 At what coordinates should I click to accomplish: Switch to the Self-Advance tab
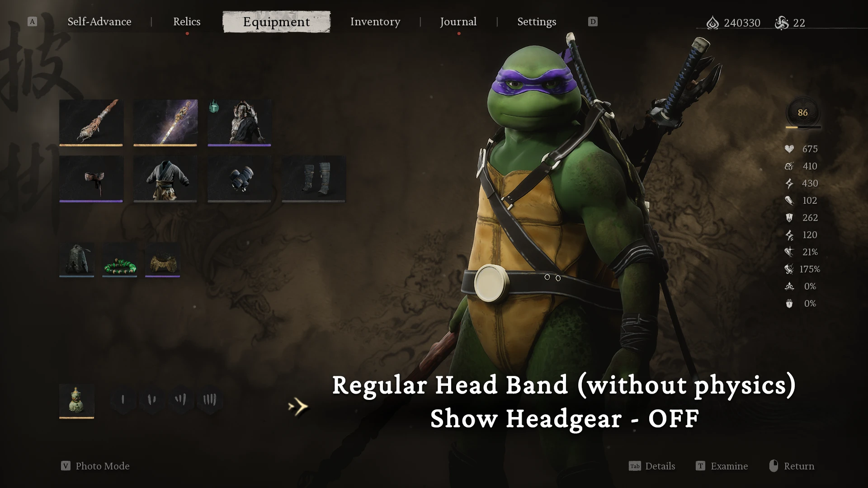99,22
